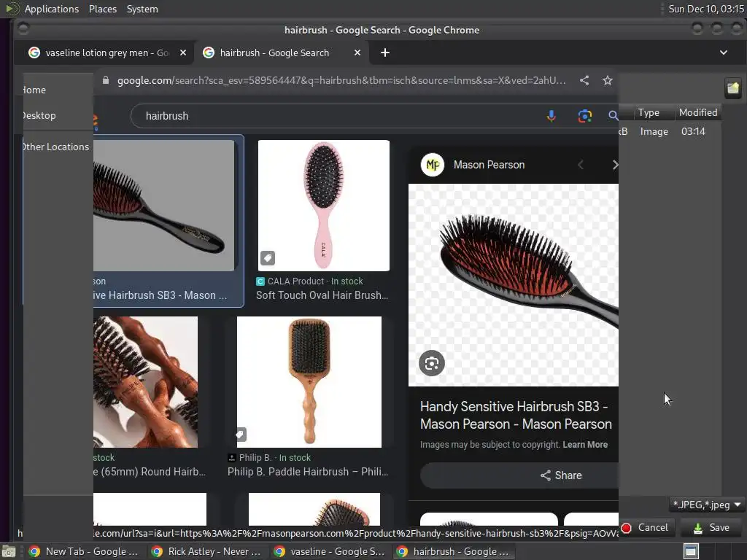Open a new Chrome tab
This screenshot has height=560, width=747.
[385, 52]
